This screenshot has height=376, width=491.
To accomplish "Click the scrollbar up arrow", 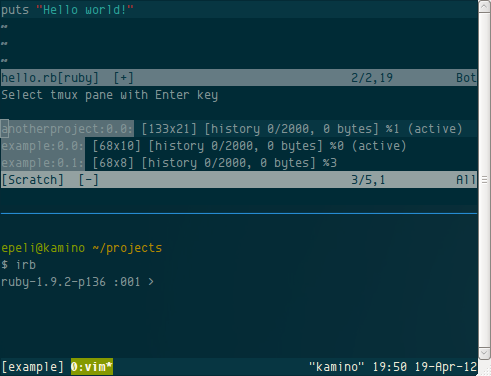I will tap(484, 7).
